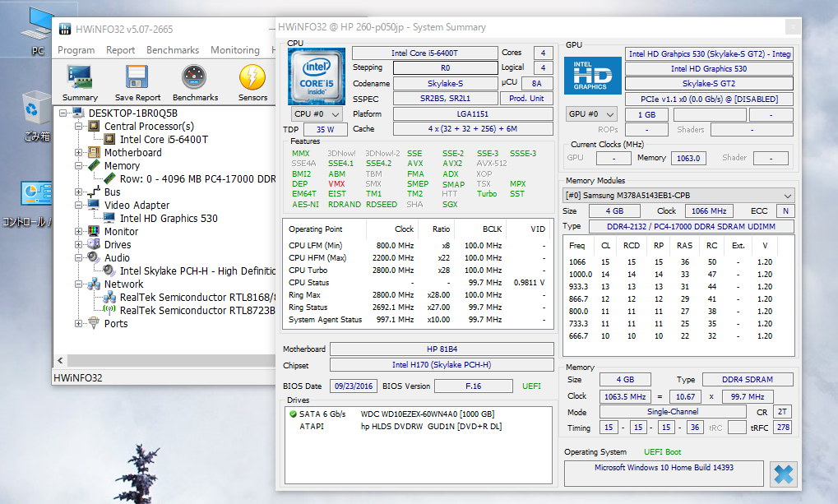This screenshot has height=504, width=838.
Task: Select the Ports tree icon
Action: tap(94, 323)
